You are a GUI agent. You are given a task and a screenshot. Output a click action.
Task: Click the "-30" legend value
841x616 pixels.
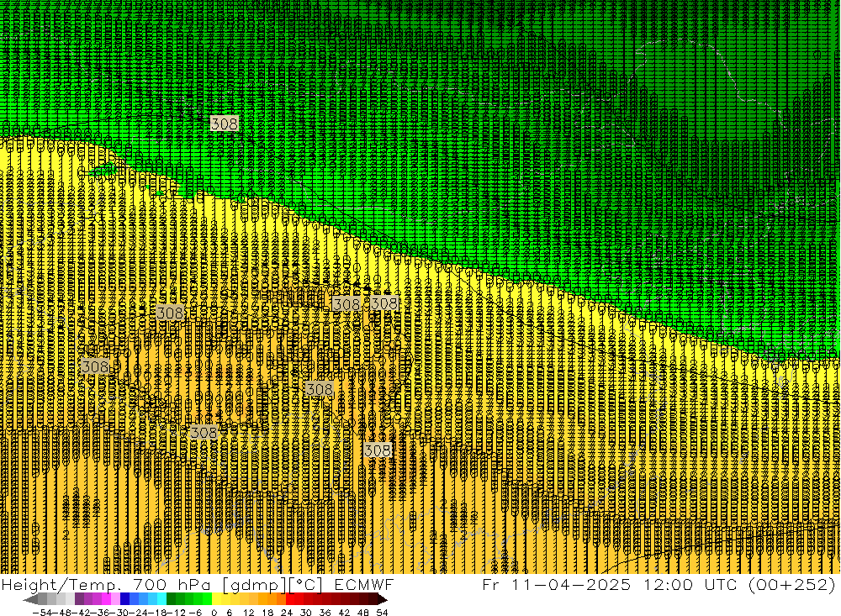click(120, 613)
